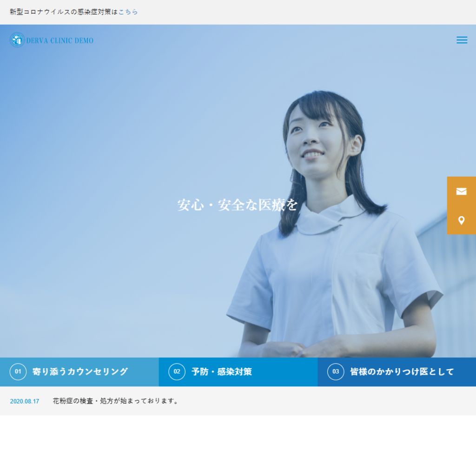The image size is (476, 476).
Task: Click the DERVA CLINIC DEMO site title
Action: point(60,40)
